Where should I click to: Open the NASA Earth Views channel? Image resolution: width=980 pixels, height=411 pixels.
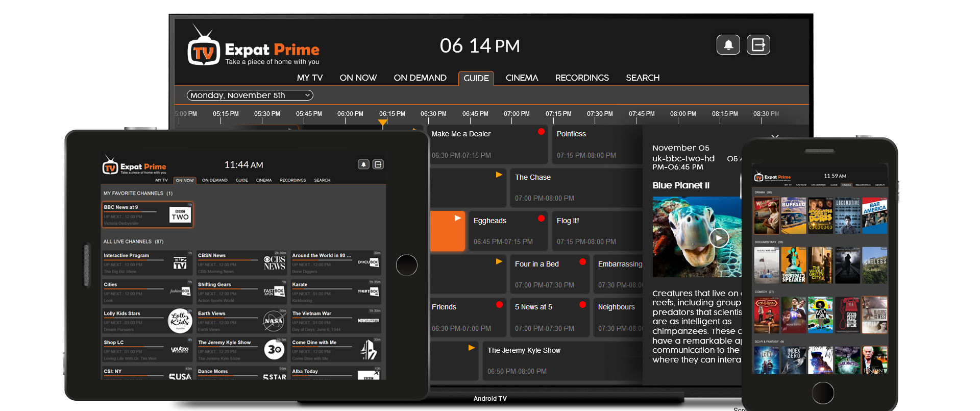274,321
